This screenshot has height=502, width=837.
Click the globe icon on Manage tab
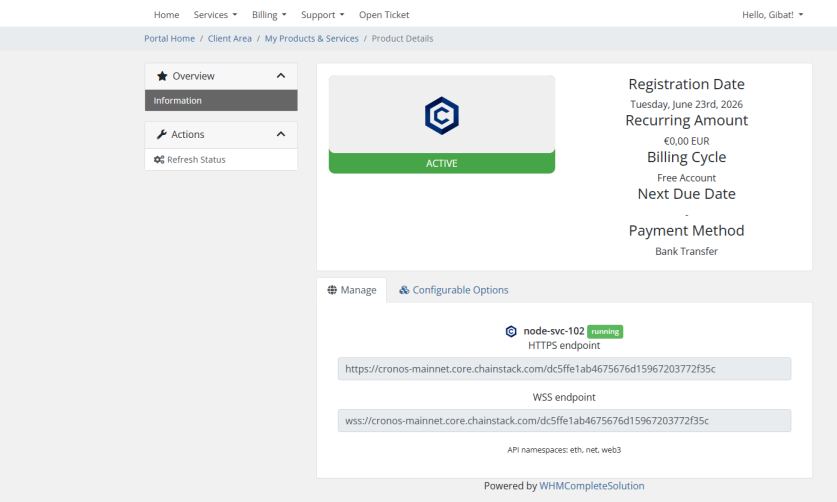point(332,290)
